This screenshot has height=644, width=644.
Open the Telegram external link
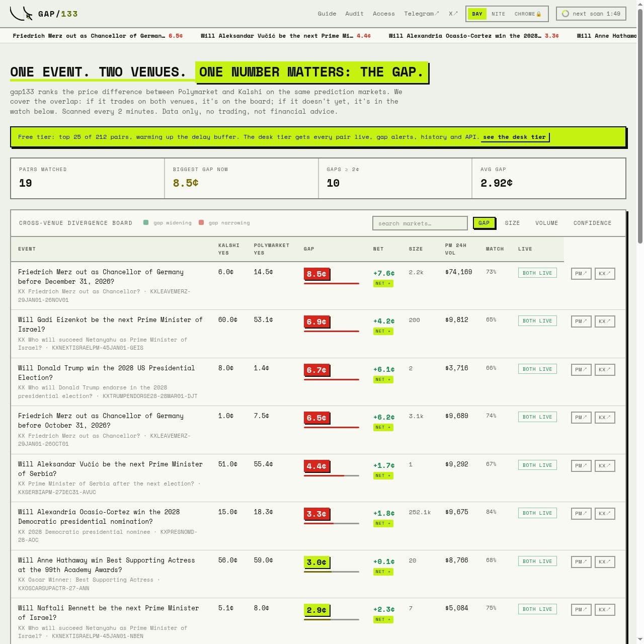(x=422, y=14)
